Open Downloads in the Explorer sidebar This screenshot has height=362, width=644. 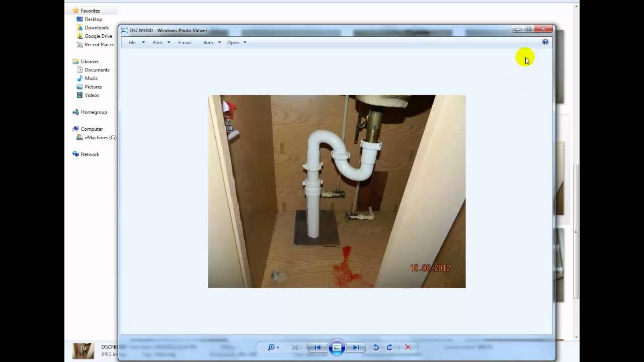tap(97, 28)
